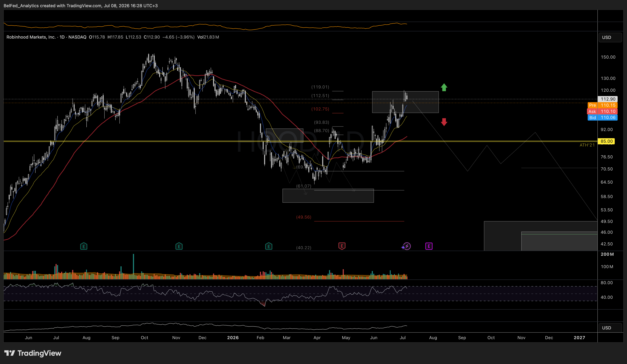Image resolution: width=627 pixels, height=364 pixels.
Task: Click the Bid 110.06 price label
Action: click(602, 118)
